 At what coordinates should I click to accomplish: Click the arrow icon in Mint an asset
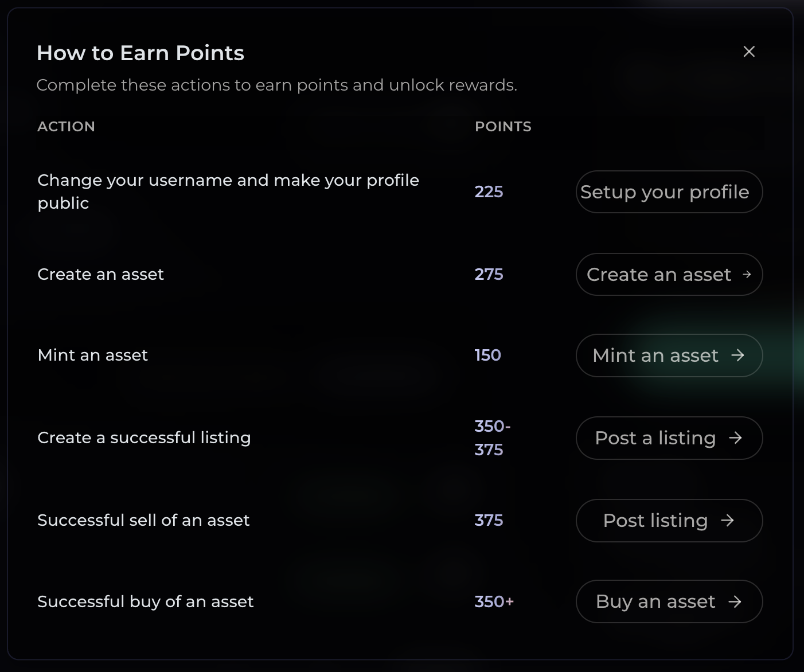[737, 355]
